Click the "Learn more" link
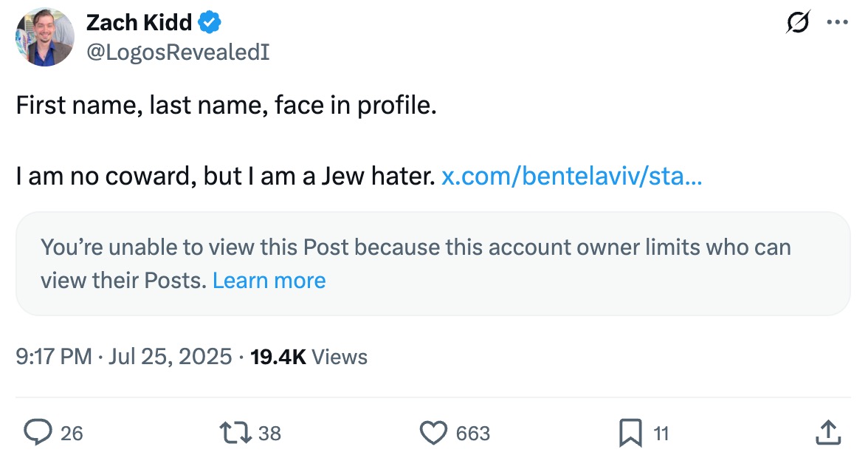 coord(269,281)
